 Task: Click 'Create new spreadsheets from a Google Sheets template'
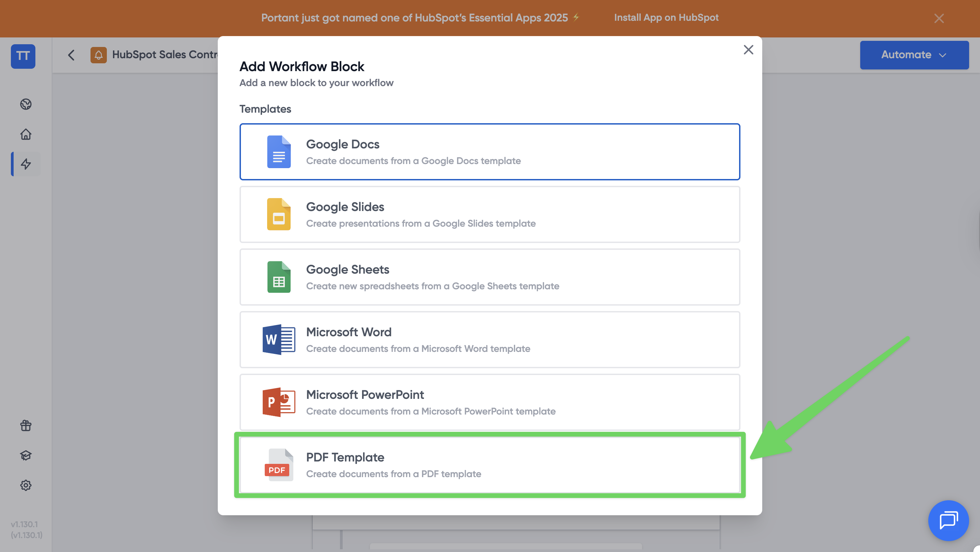432,286
